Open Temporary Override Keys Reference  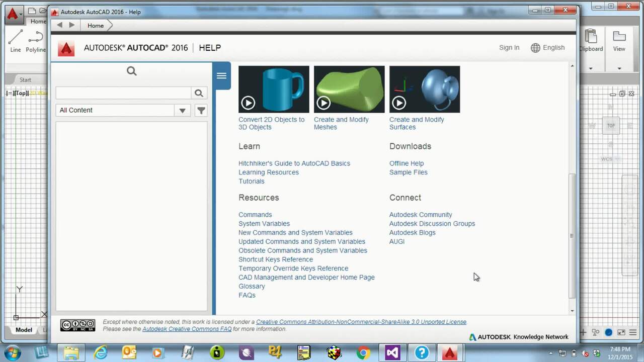click(293, 268)
